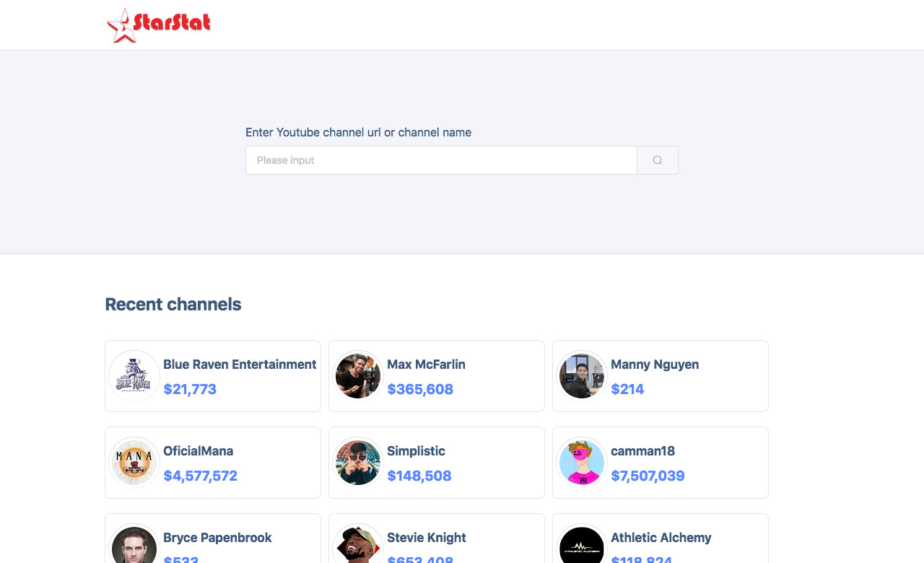Open camman18 pink avatar
The image size is (924, 563).
click(582, 463)
